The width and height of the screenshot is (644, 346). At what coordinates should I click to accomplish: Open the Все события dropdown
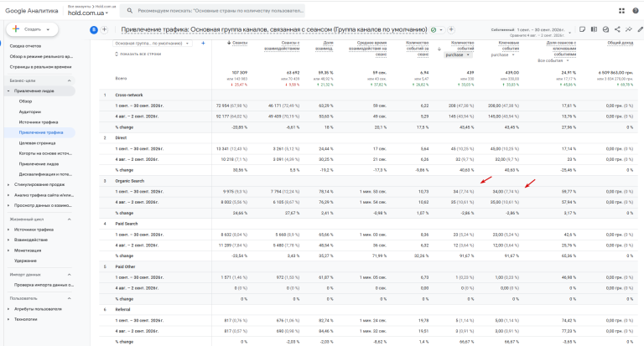[553, 60]
